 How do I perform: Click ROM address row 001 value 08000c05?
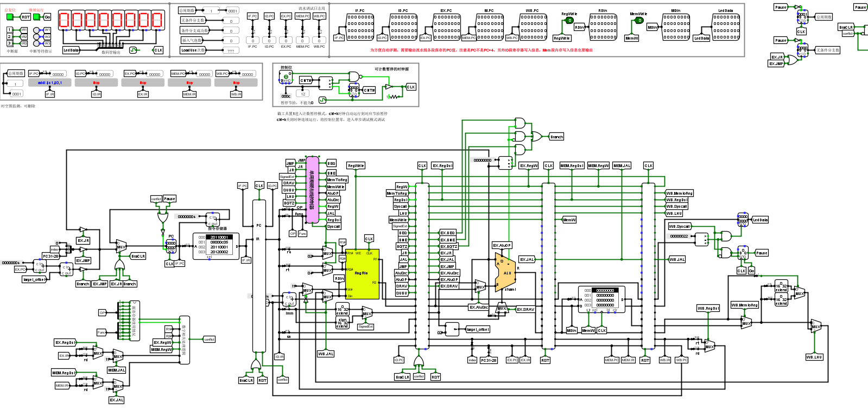219,242
